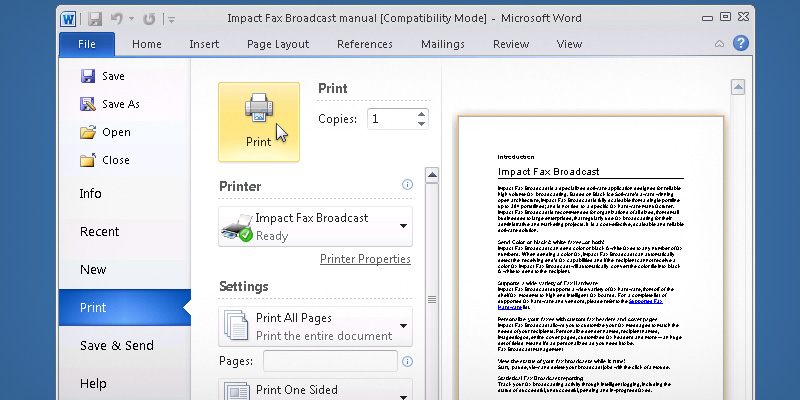Screen dimensions: 800x400
Task: Open Word Help question mark icon
Action: (740, 43)
